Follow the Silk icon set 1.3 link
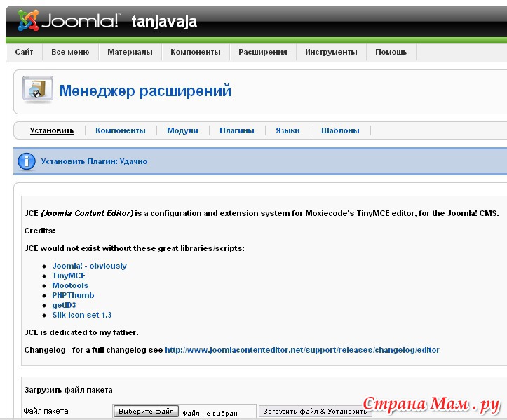Viewport: 507px width, 420px height. [x=82, y=315]
